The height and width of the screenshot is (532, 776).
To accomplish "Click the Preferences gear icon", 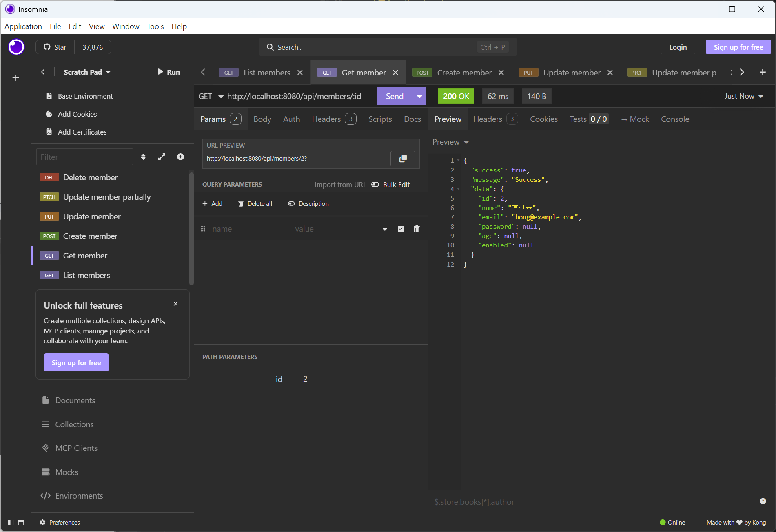I will click(x=42, y=523).
